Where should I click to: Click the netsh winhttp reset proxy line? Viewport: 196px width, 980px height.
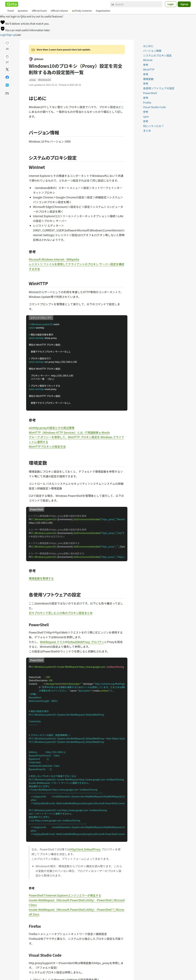(x=43, y=389)
